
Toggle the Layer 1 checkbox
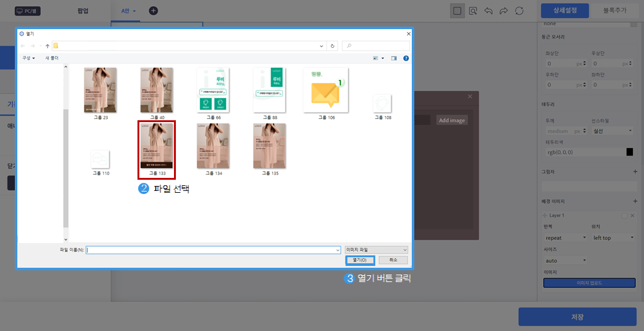[624, 215]
